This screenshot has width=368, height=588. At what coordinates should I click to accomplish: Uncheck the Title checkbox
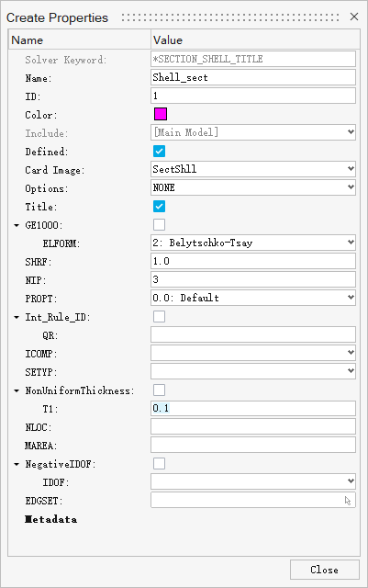[160, 206]
